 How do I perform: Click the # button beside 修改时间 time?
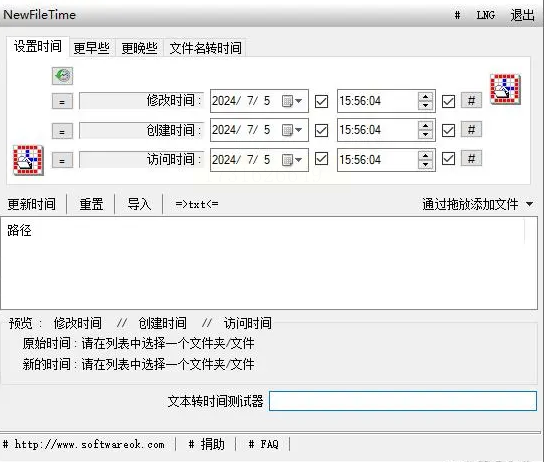point(471,101)
